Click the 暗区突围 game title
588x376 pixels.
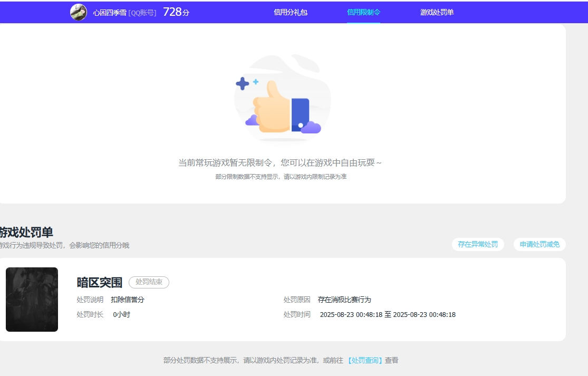tap(99, 282)
